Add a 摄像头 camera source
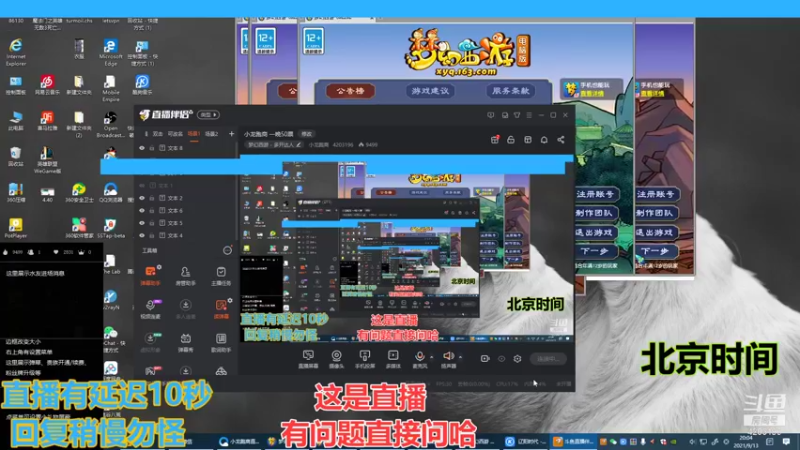The height and width of the screenshot is (450, 800). 336,359
